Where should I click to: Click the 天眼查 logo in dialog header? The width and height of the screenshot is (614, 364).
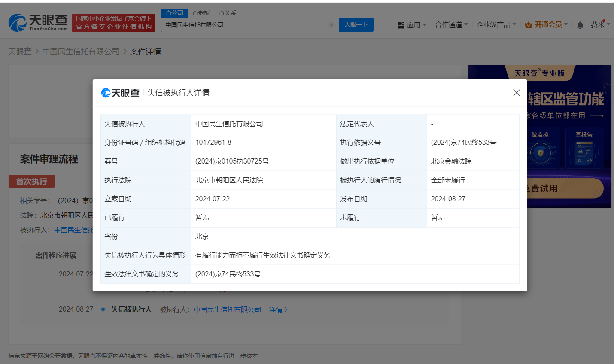(x=120, y=93)
